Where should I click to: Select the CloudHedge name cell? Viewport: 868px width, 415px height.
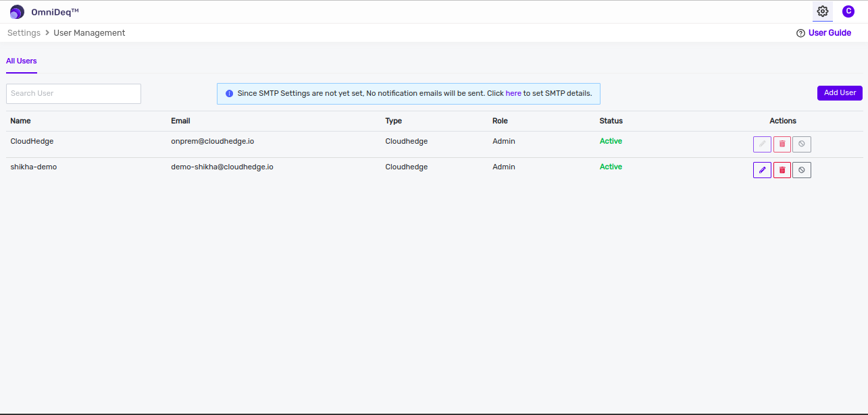click(32, 142)
